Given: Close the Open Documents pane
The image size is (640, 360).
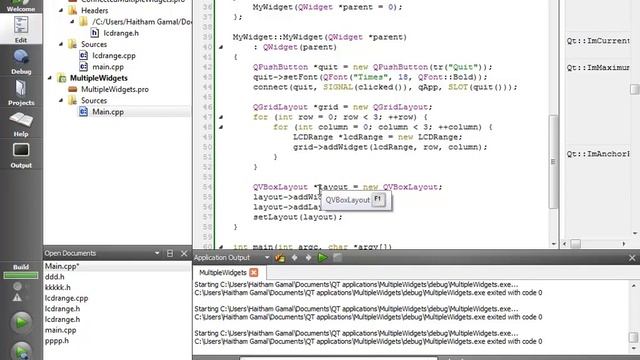Looking at the screenshot, I should coord(184,253).
